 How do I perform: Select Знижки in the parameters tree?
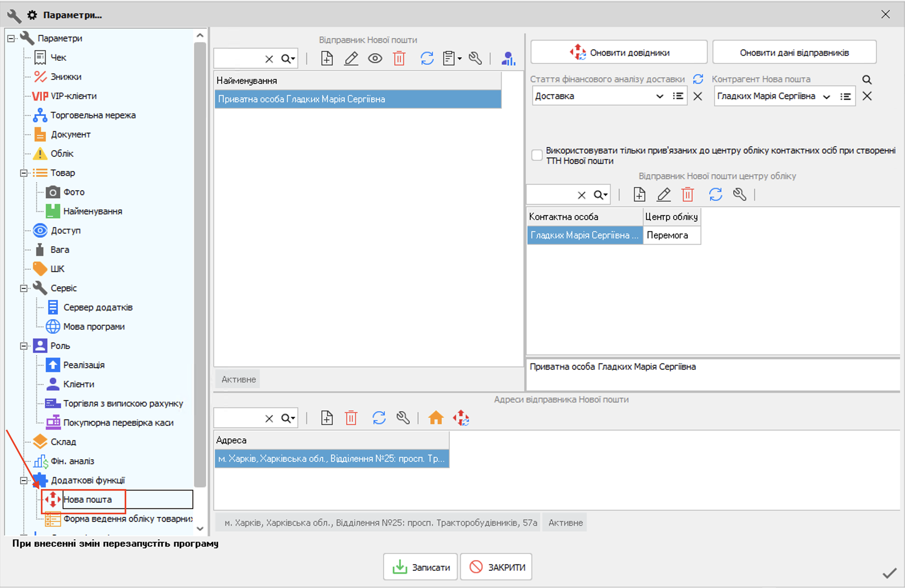(66, 77)
